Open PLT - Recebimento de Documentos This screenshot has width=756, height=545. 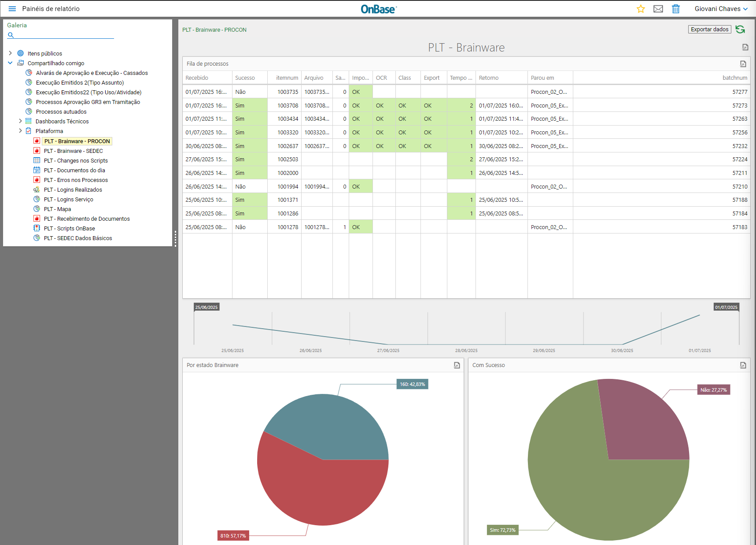click(x=87, y=219)
